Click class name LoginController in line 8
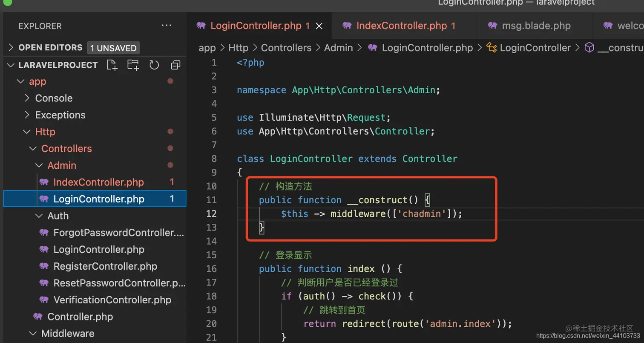Viewport: 644px width, 343px height. (x=311, y=159)
